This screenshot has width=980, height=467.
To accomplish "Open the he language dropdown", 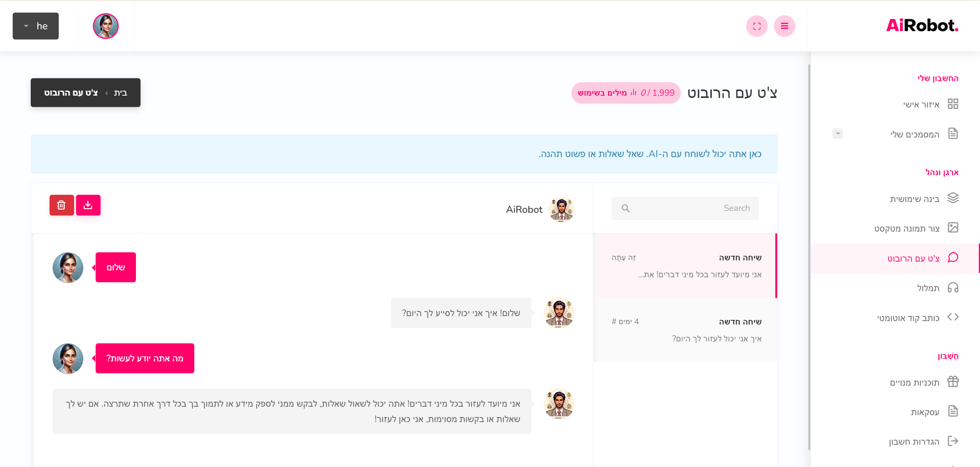I will click(x=36, y=26).
